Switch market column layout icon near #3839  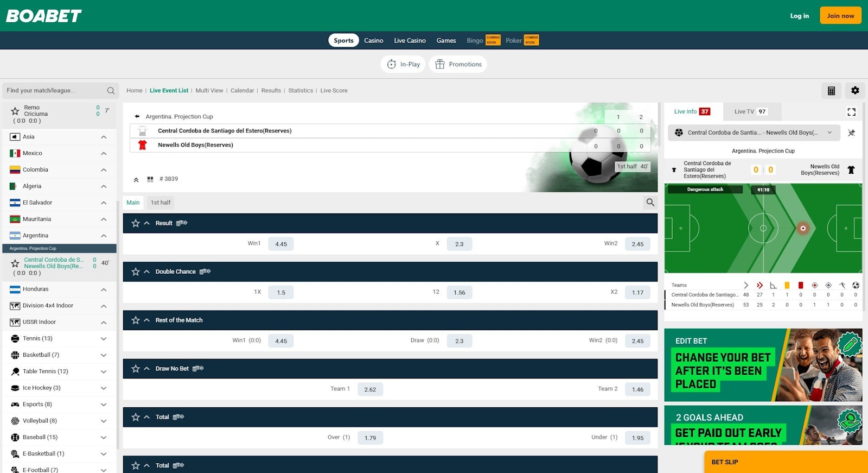point(150,179)
